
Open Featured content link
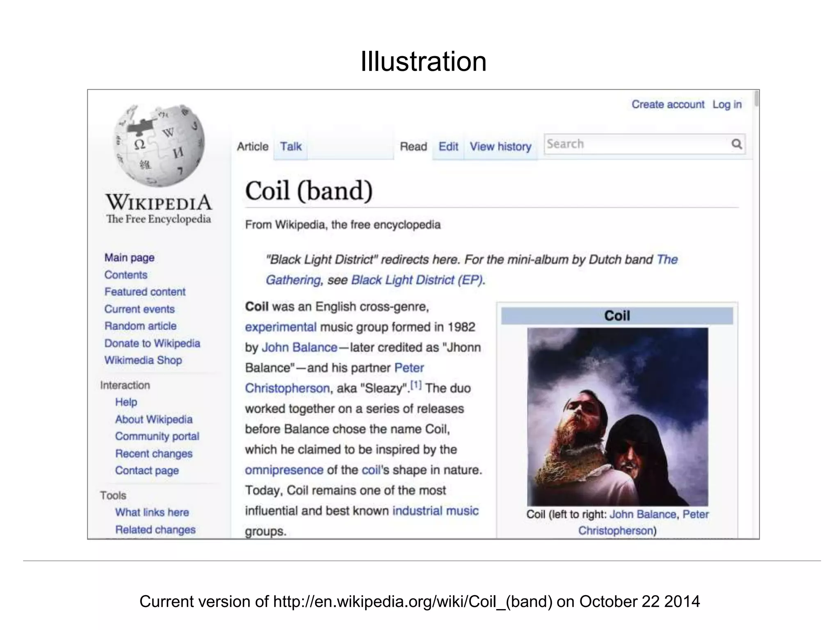click(x=145, y=292)
